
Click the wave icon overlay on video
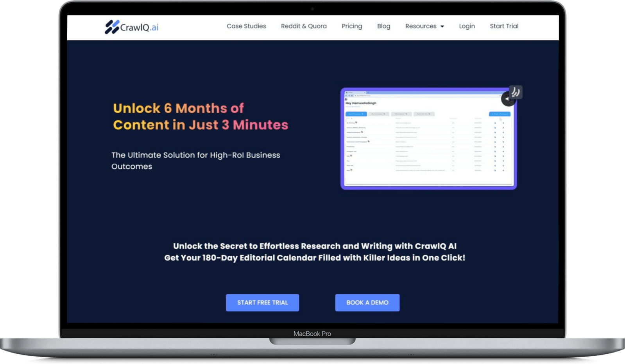point(516,92)
